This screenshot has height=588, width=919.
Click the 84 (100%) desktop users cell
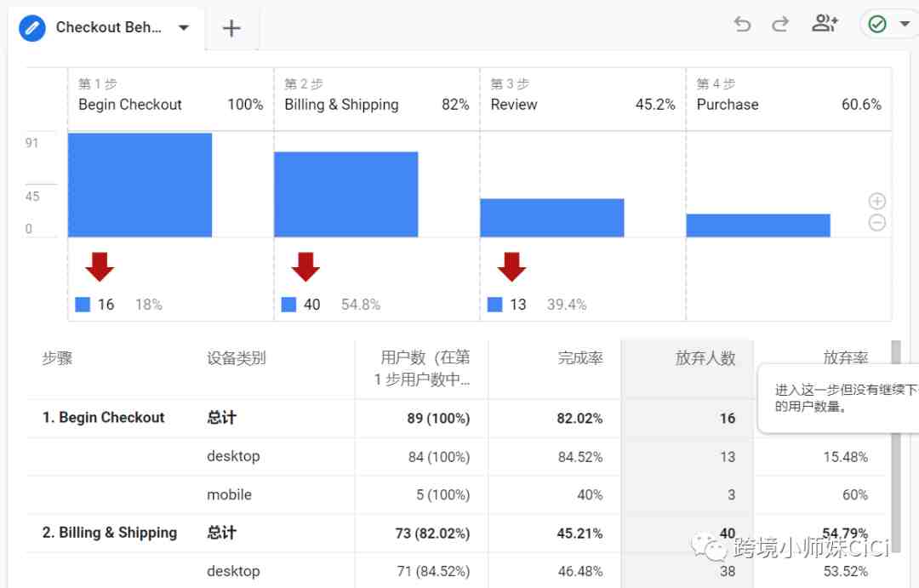coord(439,457)
